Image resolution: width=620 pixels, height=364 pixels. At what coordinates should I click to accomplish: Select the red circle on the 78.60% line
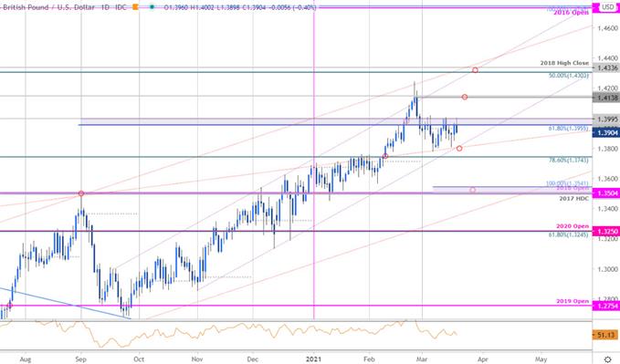(x=385, y=157)
